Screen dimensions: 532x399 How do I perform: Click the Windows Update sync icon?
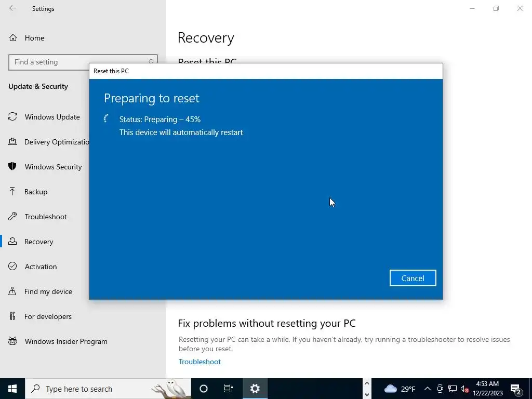point(12,117)
